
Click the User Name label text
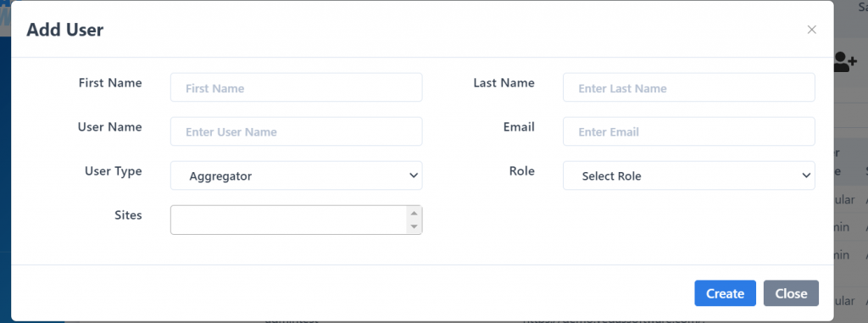pos(109,127)
